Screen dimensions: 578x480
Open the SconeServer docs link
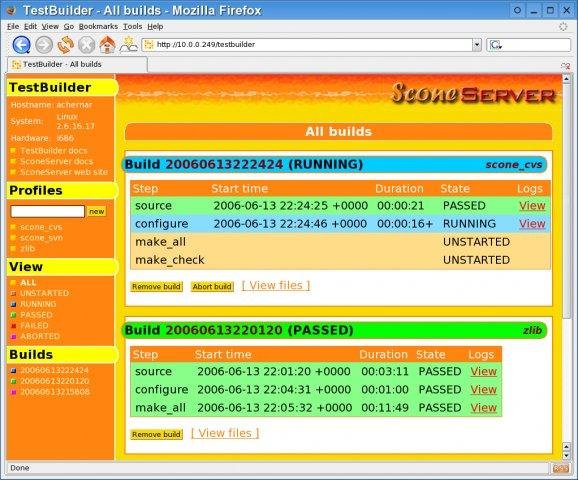pyautogui.click(x=56, y=161)
